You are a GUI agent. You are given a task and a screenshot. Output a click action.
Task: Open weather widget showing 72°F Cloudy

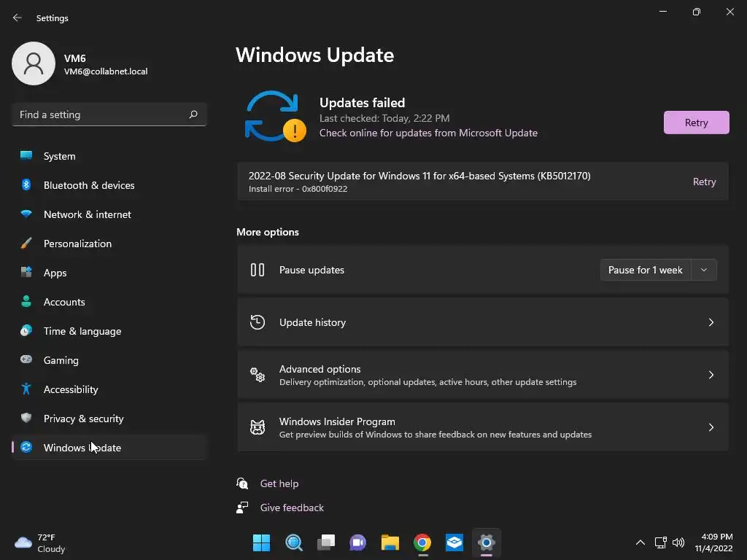(40, 542)
